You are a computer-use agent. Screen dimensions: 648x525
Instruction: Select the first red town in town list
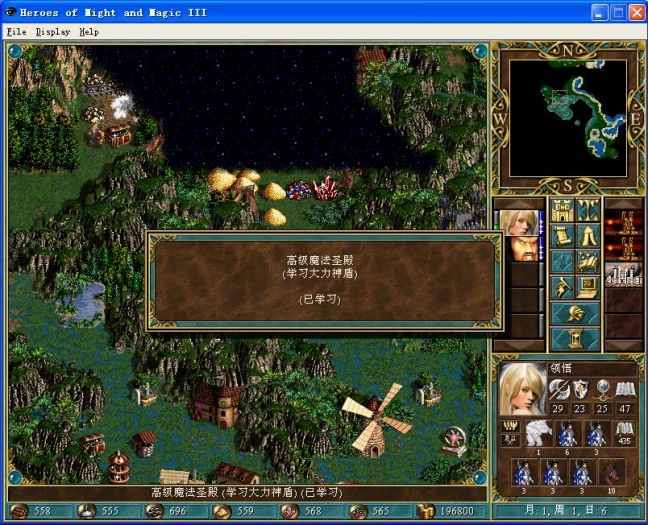623,222
